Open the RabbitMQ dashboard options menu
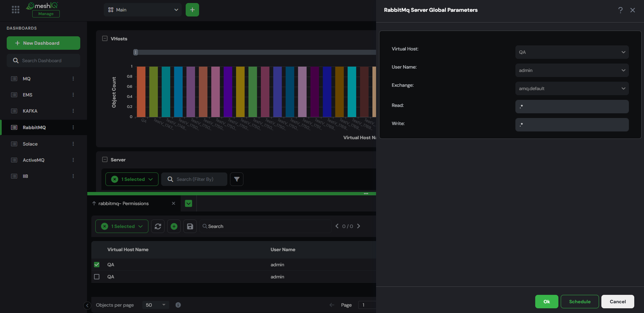 point(73,127)
